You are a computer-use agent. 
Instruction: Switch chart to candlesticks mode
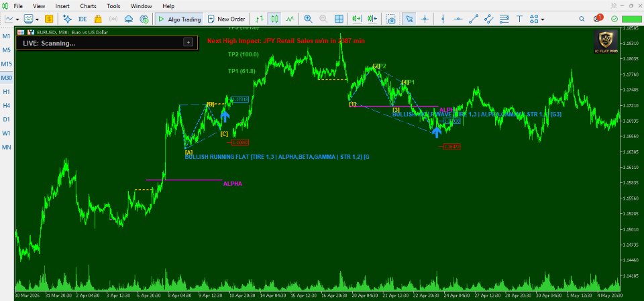click(x=275, y=19)
